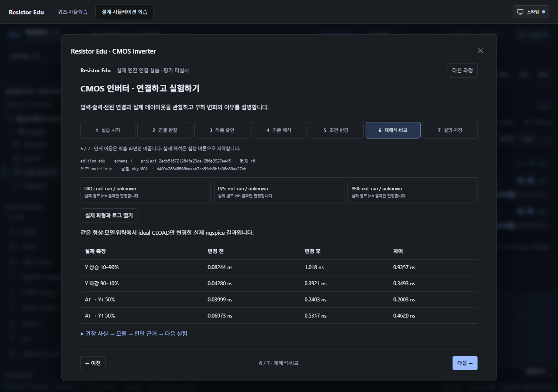Click the value 0.5317 ns
558x392 pixels.
[x=316, y=316]
